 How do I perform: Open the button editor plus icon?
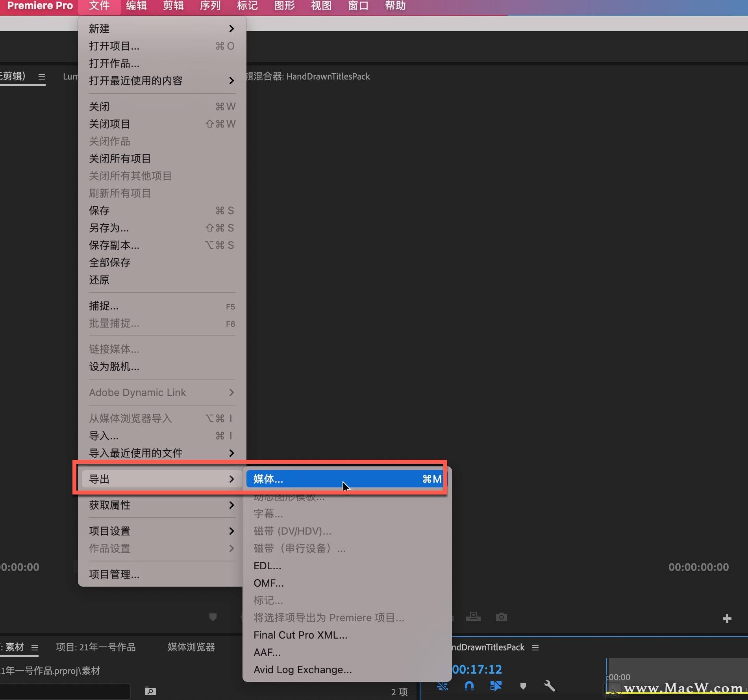727,619
